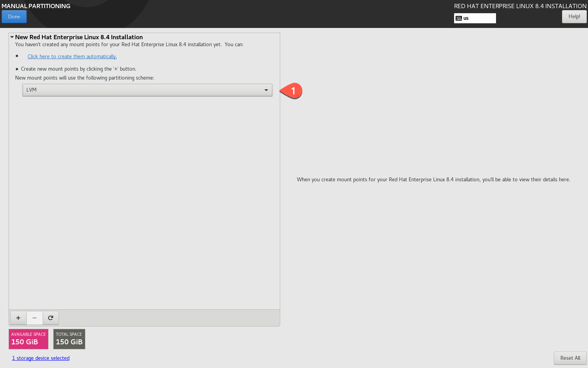Open 1 storage device selected link

click(x=41, y=358)
